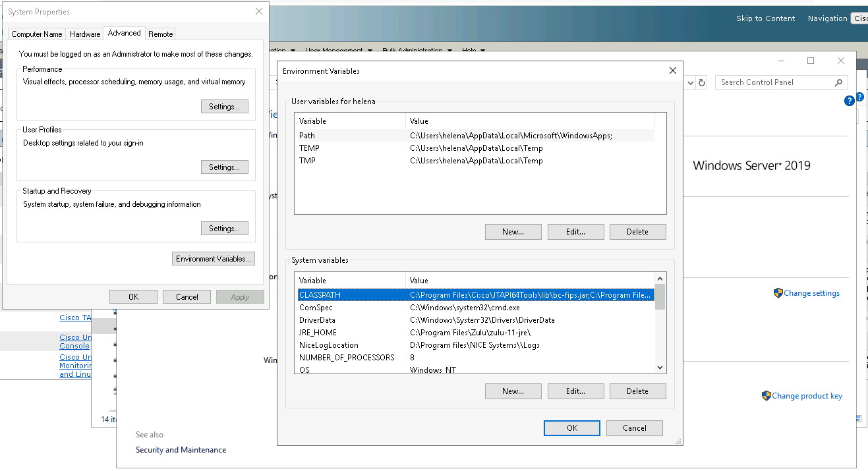Close the System Properties window with X
Screen dimensions: 868x471
pos(259,12)
